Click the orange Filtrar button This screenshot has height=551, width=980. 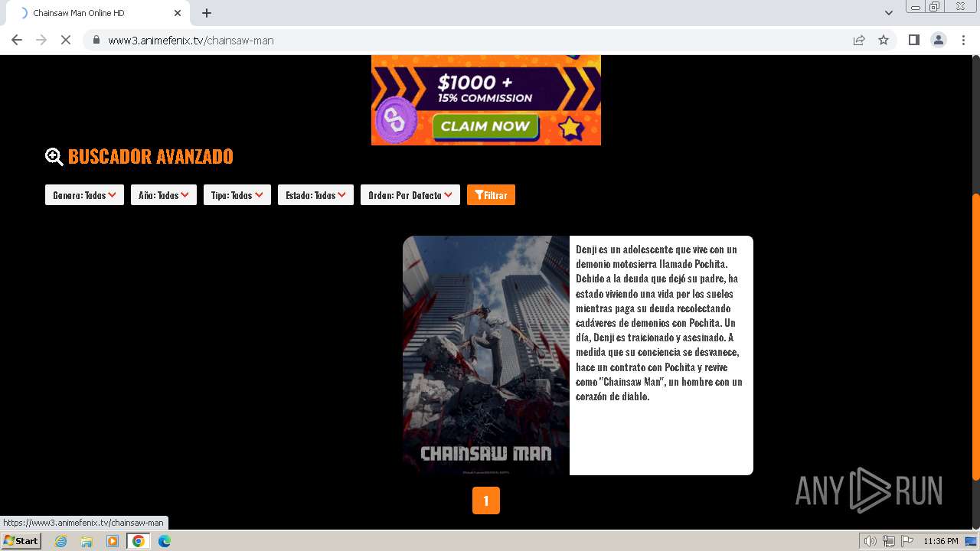[491, 195]
